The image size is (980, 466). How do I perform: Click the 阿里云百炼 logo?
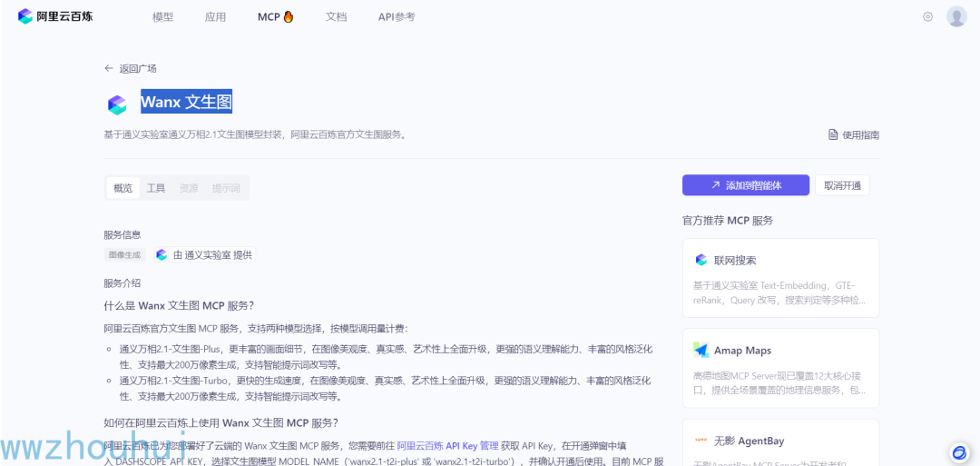[55, 16]
